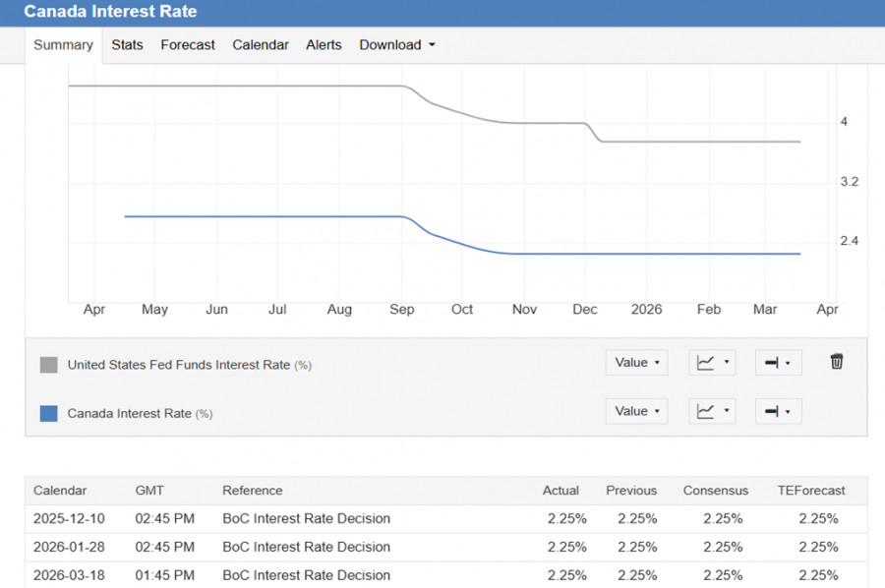Image resolution: width=885 pixels, height=588 pixels.
Task: Open the Stats tab
Action: click(127, 45)
